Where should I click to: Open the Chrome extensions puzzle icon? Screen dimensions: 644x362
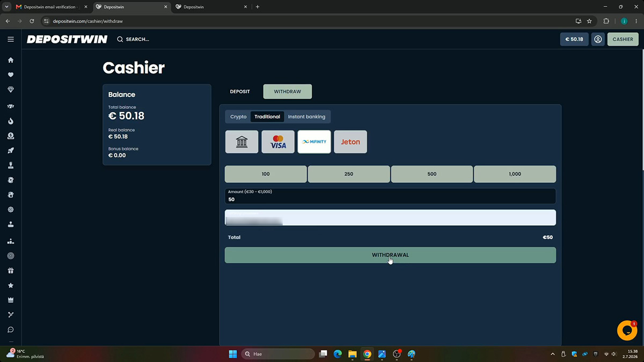pos(606,21)
